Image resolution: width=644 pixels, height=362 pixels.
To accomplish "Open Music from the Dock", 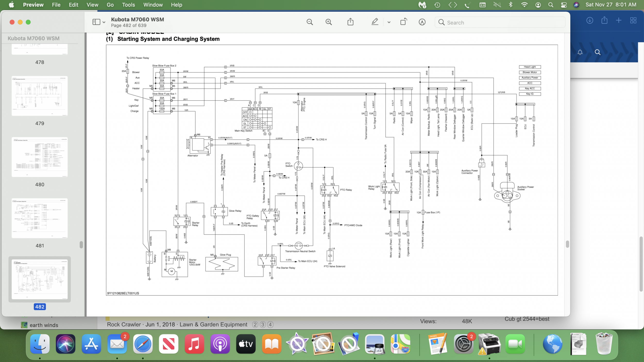I will pyautogui.click(x=194, y=344).
